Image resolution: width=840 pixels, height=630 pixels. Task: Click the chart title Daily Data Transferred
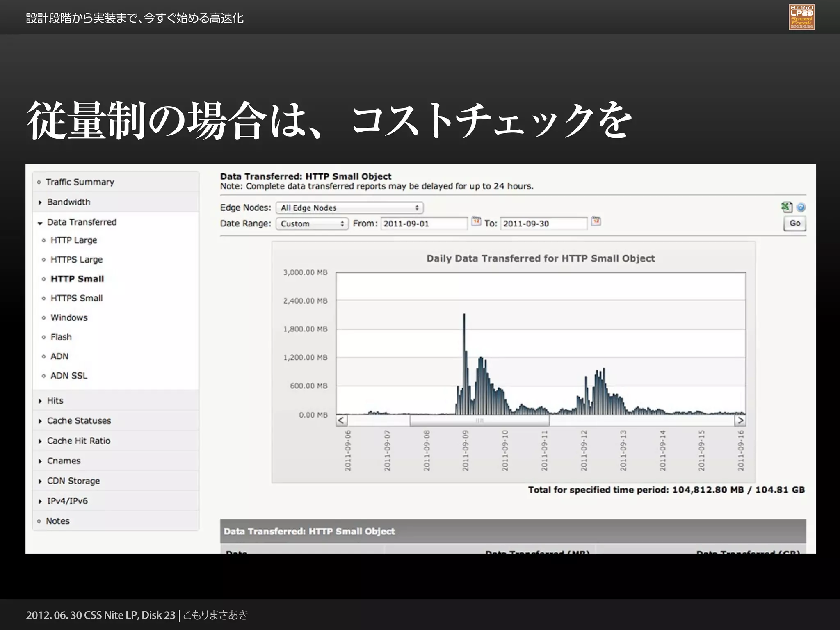click(541, 258)
